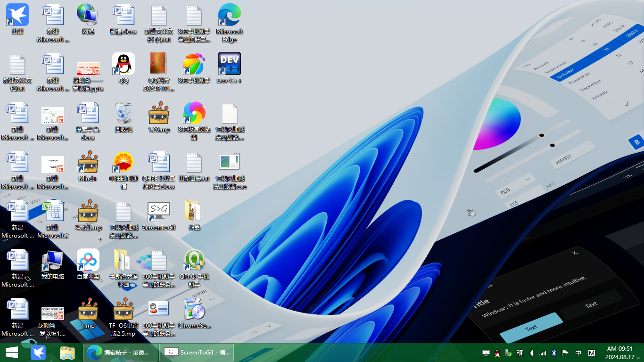Screen dimensions: 644x362
Task: Open the 360手机助手 colorful shortcut
Action: pos(194,68)
